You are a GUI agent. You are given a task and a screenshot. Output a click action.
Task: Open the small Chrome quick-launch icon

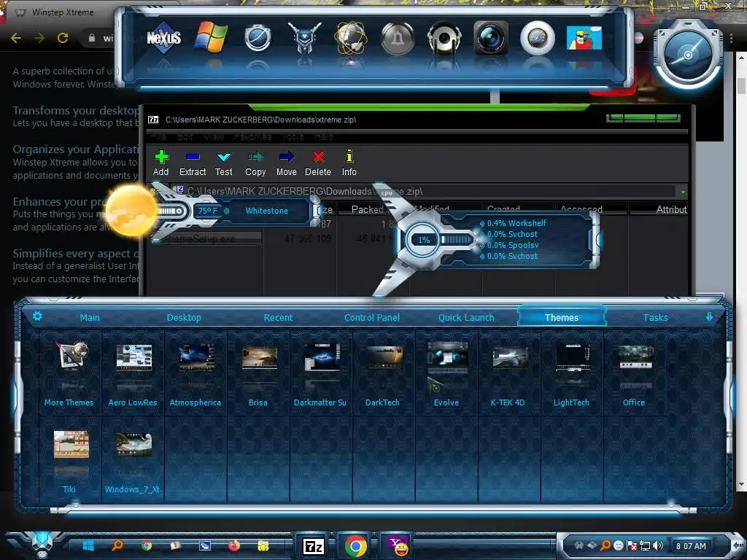pyautogui.click(x=146, y=545)
